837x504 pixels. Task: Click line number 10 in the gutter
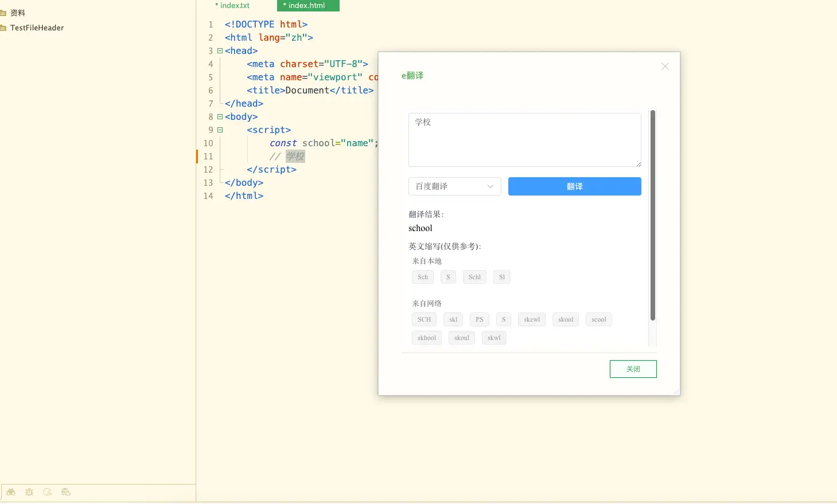pos(208,143)
